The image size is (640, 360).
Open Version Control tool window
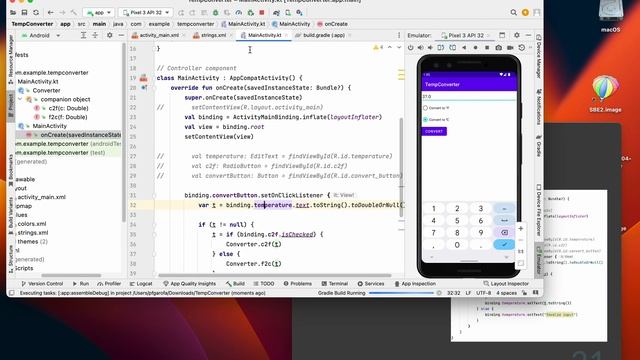pos(42,283)
